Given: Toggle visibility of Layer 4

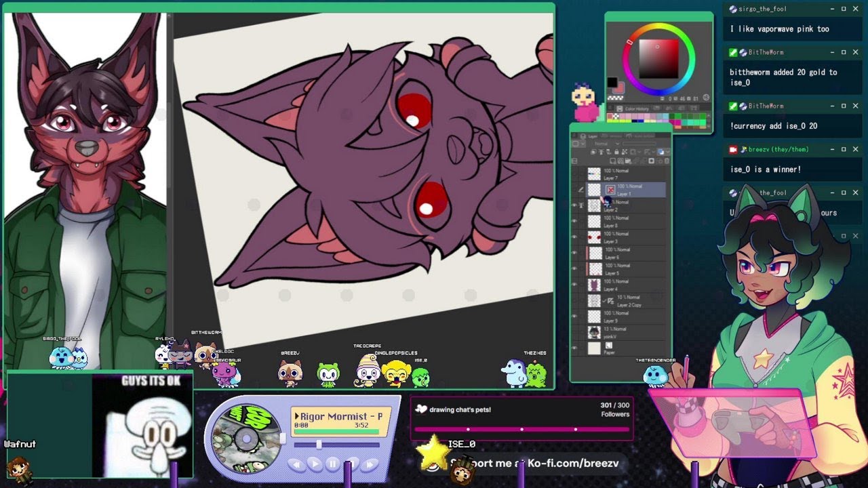Looking at the screenshot, I should point(574,285).
